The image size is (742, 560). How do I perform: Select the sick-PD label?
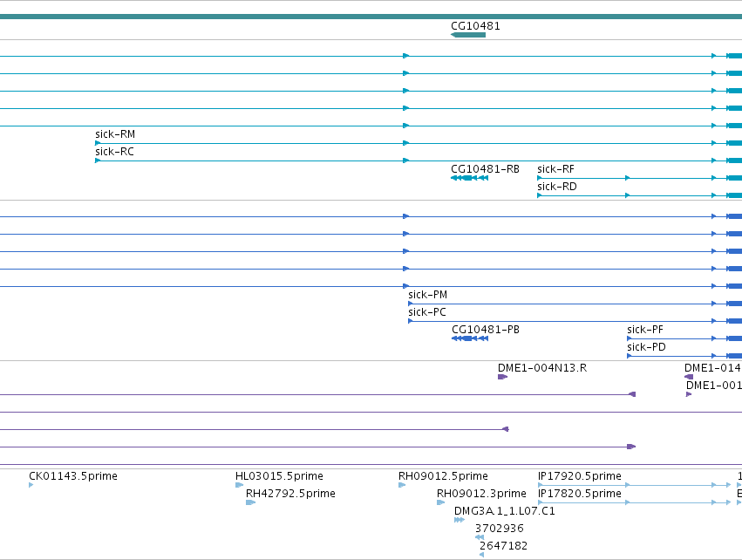(x=646, y=347)
